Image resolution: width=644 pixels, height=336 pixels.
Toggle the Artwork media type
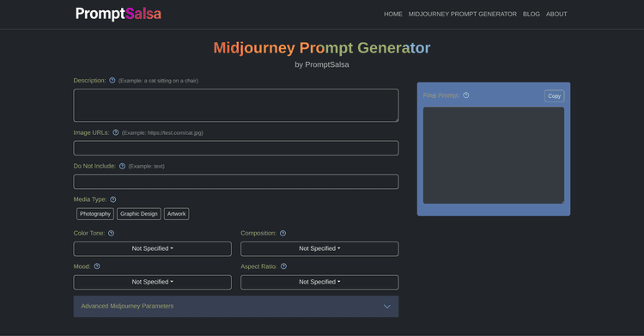pos(177,214)
